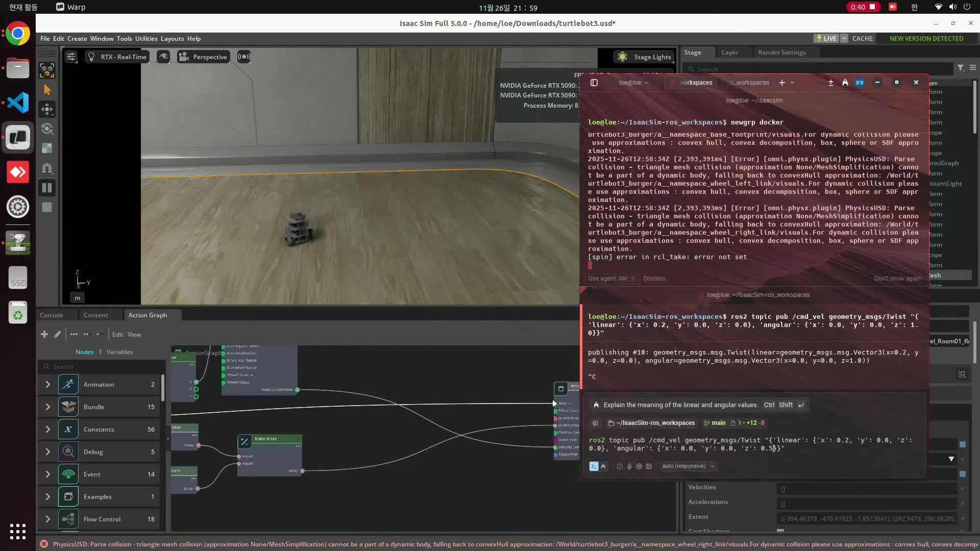Screen dimensions: 980x551
Task: Click the pencil edit graph icon
Action: coord(57,334)
